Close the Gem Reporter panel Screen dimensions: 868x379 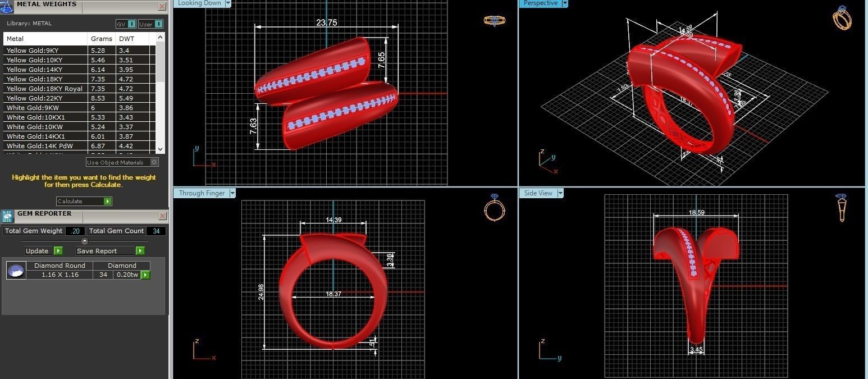(x=162, y=216)
